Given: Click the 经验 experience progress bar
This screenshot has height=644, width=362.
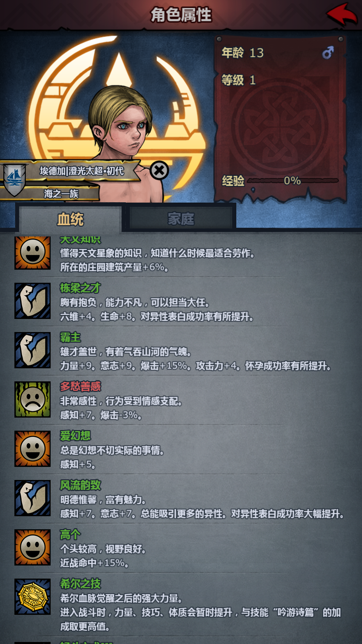Looking at the screenshot, I should (293, 181).
